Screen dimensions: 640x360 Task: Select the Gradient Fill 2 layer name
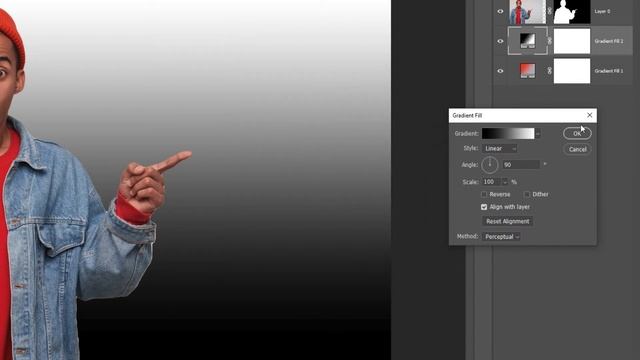pos(609,41)
